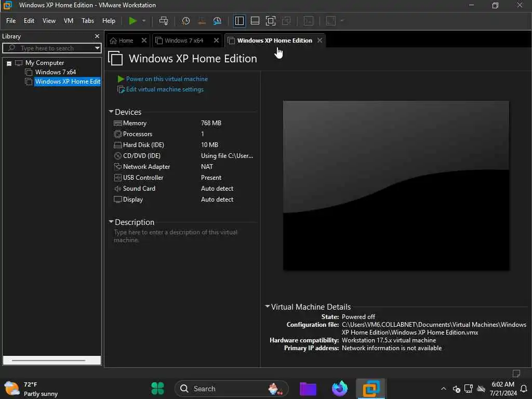Image resolution: width=532 pixels, height=399 pixels.
Task: Click the 768 MB memory value
Action: point(211,123)
